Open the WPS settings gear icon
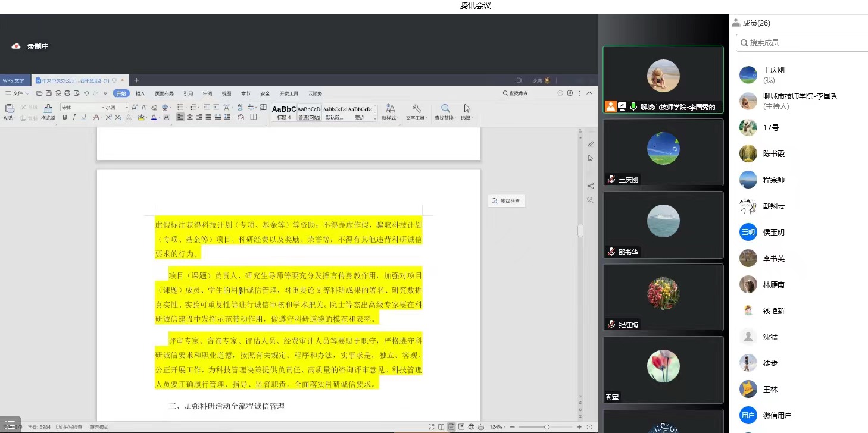 (x=570, y=93)
